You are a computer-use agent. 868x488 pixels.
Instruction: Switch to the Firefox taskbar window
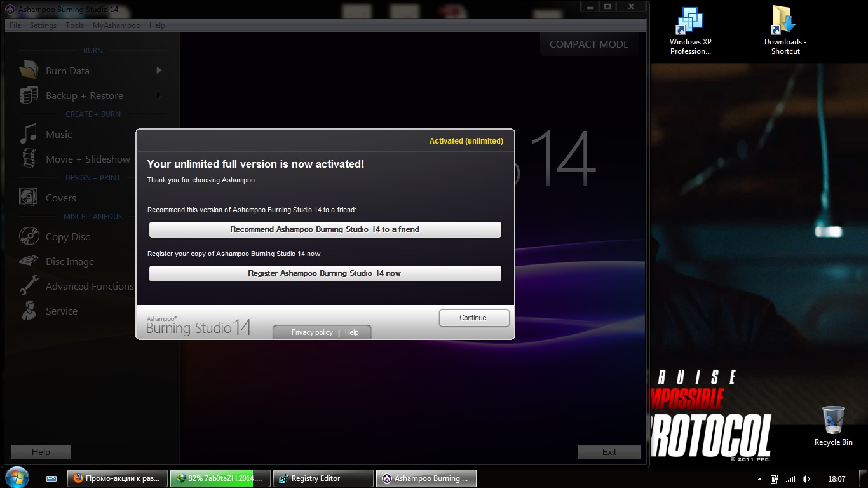(x=118, y=478)
